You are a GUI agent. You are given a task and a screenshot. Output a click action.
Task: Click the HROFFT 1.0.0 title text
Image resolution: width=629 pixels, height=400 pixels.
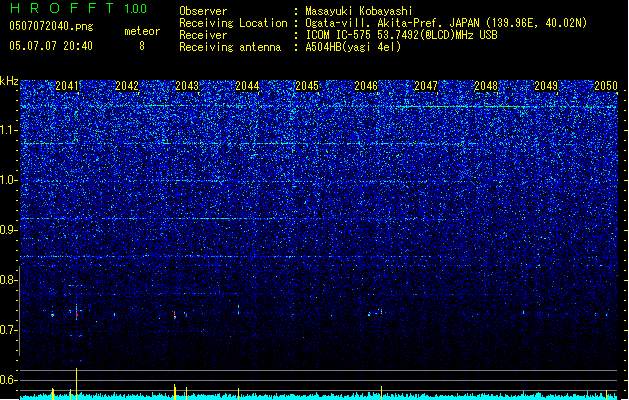click(x=79, y=8)
